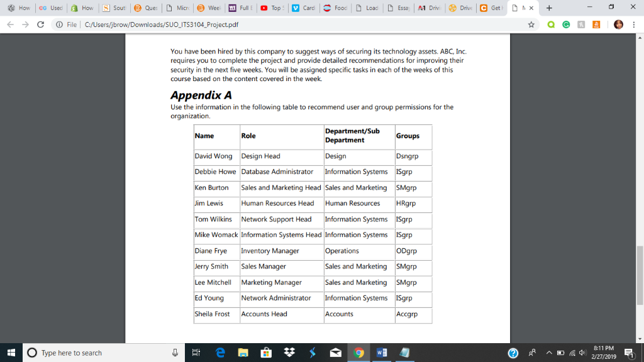
Task: Open the Microsoft Store from the taskbar
Action: pos(266,353)
